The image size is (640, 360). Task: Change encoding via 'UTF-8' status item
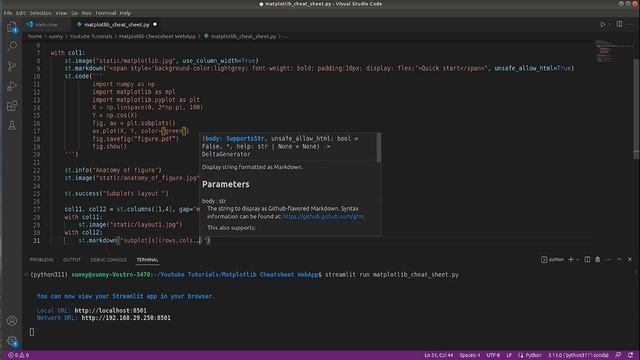[493, 355]
